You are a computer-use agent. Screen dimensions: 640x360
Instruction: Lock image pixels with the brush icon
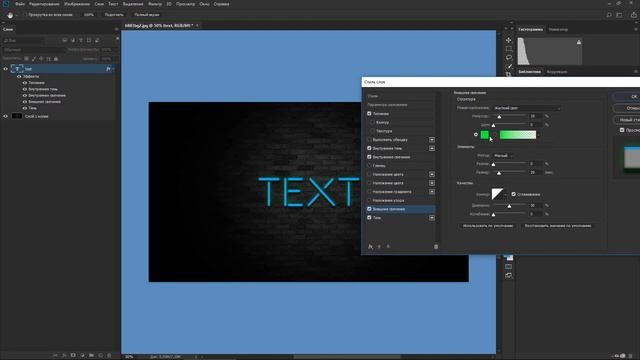[x=34, y=59]
